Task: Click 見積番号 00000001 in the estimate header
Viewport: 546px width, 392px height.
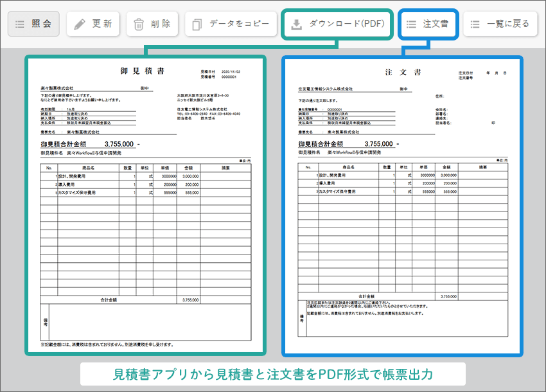Action: click(x=218, y=76)
